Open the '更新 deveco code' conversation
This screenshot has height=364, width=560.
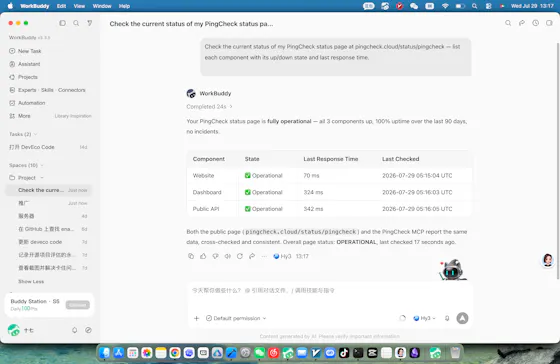point(48,242)
